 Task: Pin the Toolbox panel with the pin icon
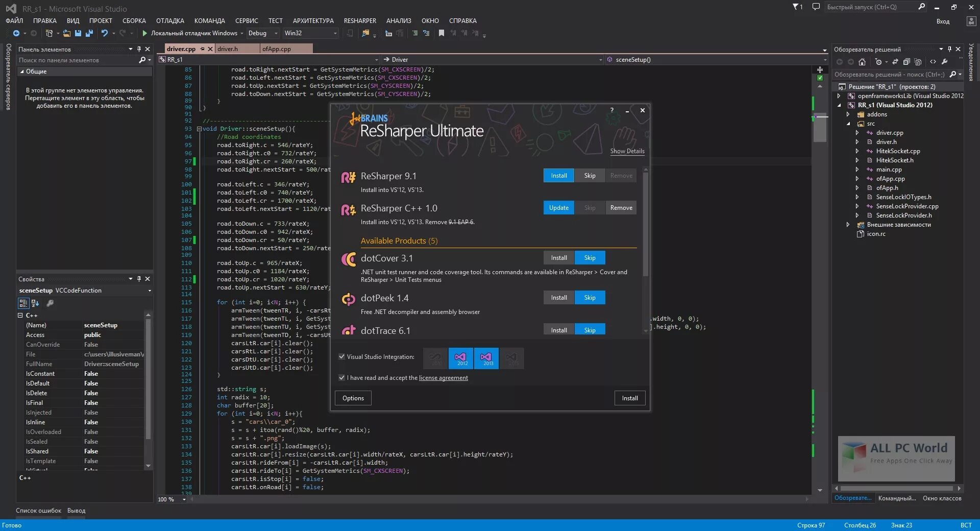pos(139,49)
